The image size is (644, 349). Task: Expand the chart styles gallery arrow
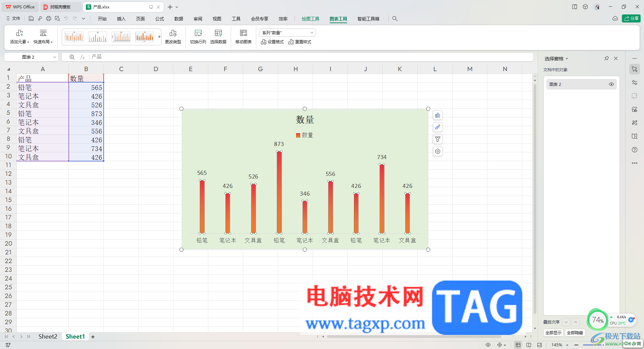(159, 37)
